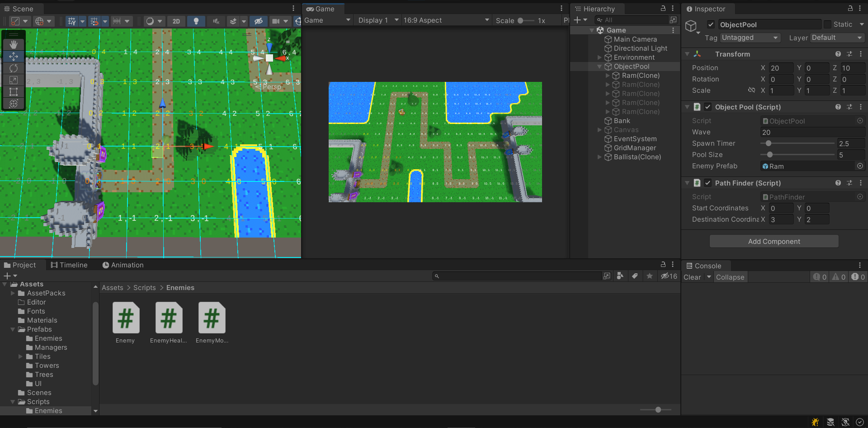Select the Scale tool
Image resolution: width=868 pixels, height=428 pixels.
(14, 80)
